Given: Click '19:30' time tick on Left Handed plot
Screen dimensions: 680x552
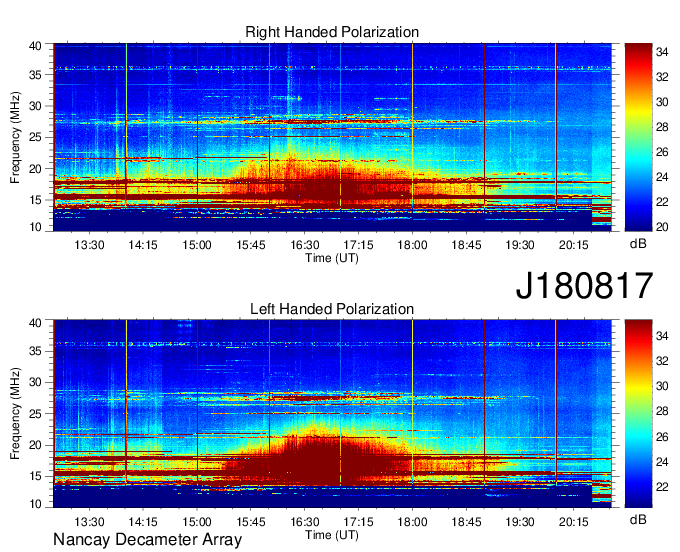Looking at the screenshot, I should point(520,522).
